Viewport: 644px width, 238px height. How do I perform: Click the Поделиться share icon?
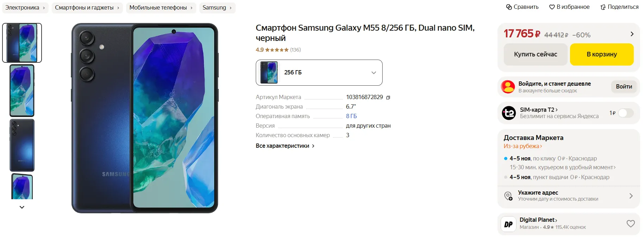[x=603, y=7]
